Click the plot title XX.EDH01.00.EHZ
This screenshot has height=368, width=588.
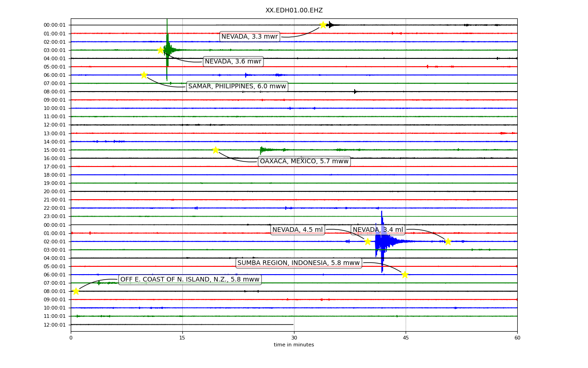click(x=294, y=11)
